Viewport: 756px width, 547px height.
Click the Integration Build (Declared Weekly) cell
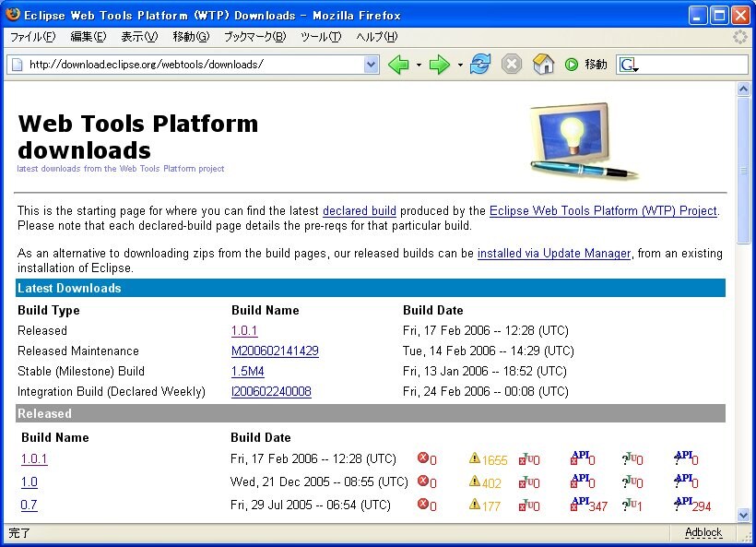pyautogui.click(x=112, y=391)
